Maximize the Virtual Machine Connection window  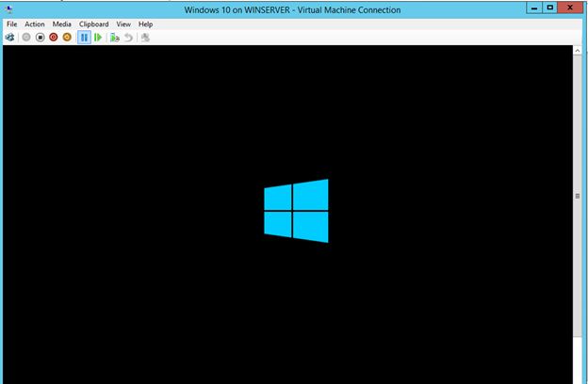pos(550,8)
